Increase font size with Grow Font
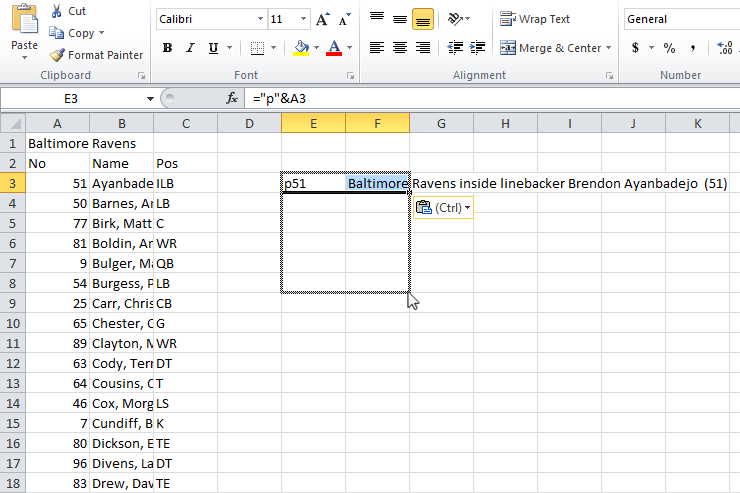The height and width of the screenshot is (493, 740). (323, 19)
